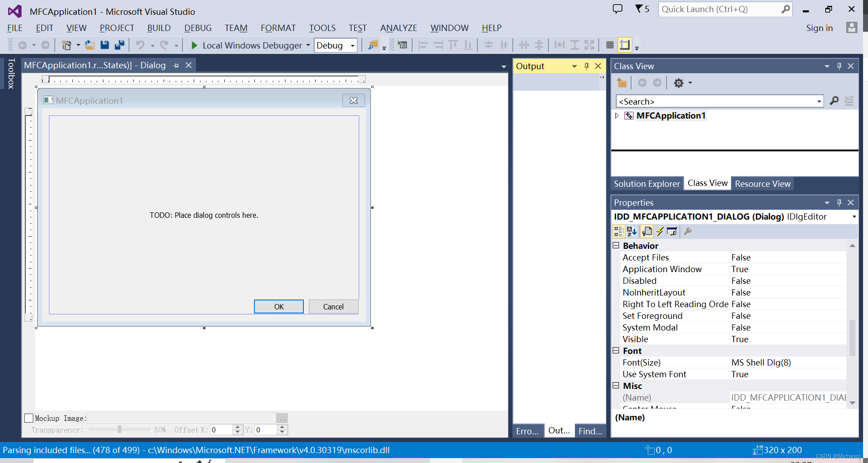Sort Properties alphabetically with A-Z icon
The width and height of the screenshot is (868, 463).
(x=632, y=231)
